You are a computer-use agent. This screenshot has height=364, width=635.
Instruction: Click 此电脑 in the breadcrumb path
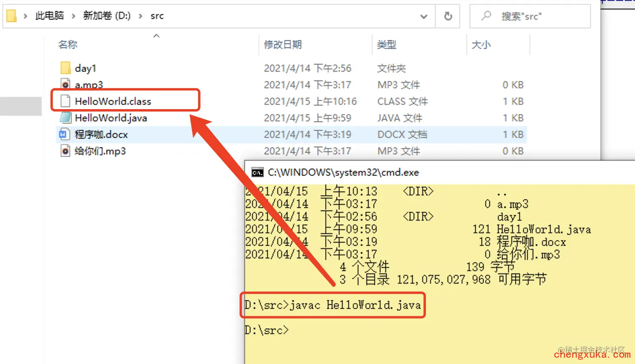coord(50,16)
